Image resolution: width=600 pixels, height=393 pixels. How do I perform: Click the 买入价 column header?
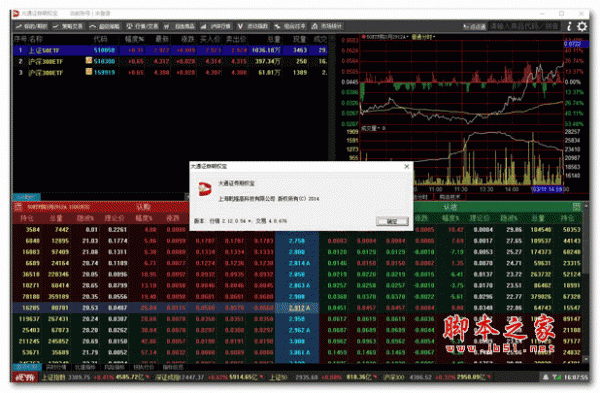(x=210, y=39)
